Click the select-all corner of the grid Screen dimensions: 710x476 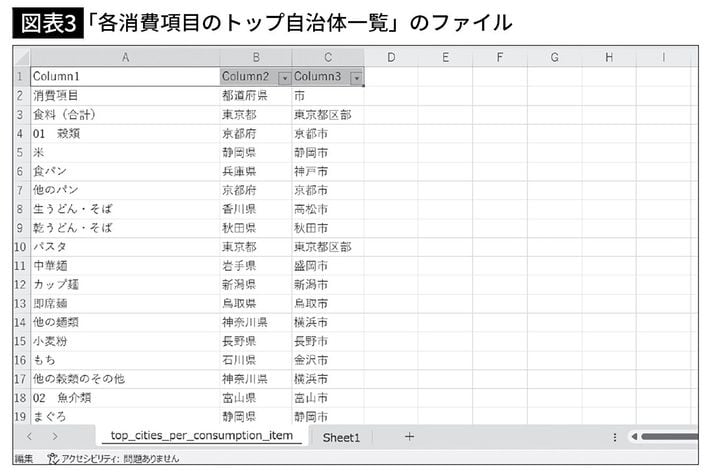pos(20,58)
